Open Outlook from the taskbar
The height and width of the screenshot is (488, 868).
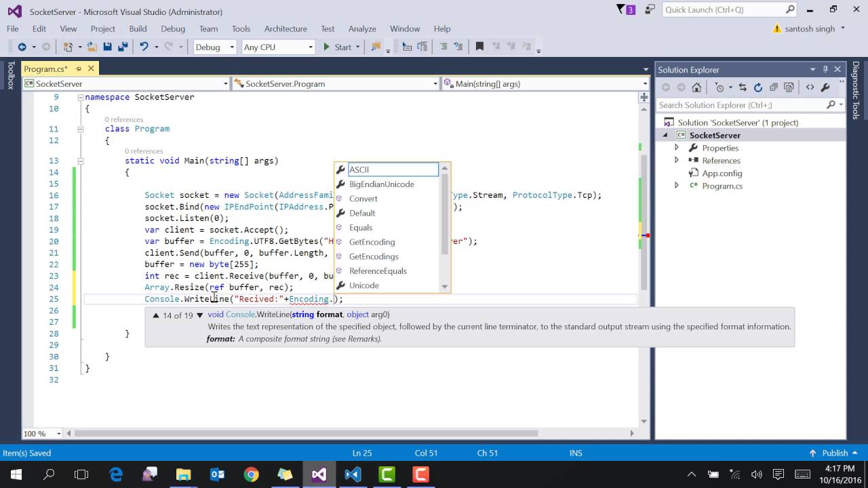[218, 474]
